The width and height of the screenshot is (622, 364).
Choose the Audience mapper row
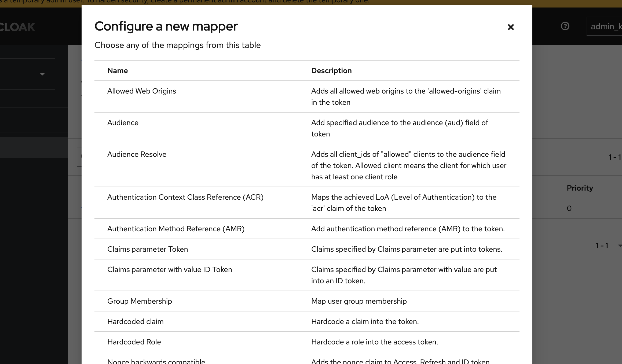point(123,123)
